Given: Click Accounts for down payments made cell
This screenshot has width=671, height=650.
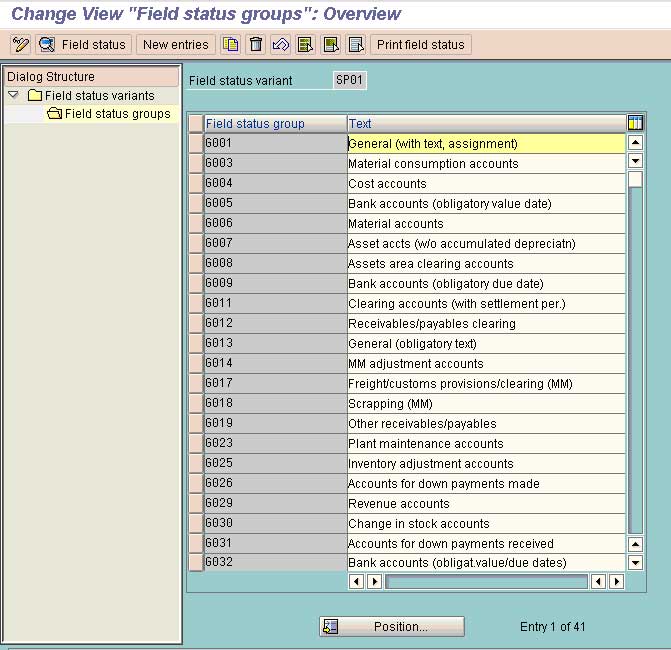Looking at the screenshot, I should [x=487, y=484].
